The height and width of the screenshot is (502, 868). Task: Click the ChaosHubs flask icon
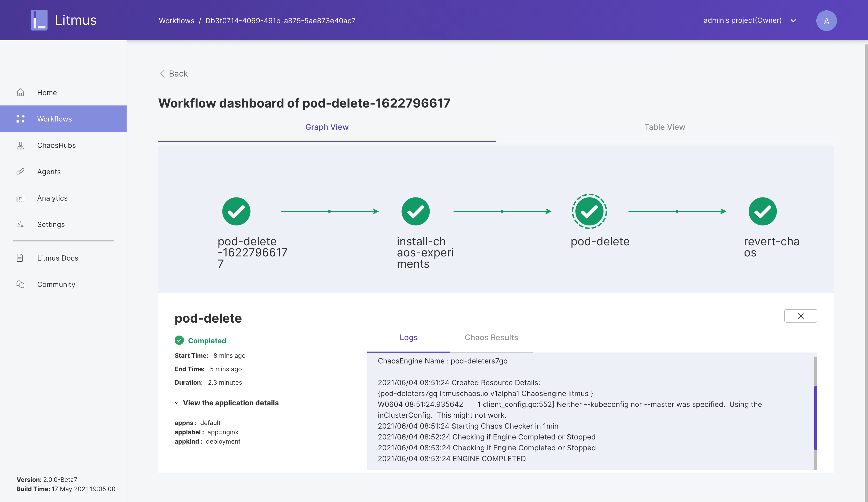(x=20, y=145)
